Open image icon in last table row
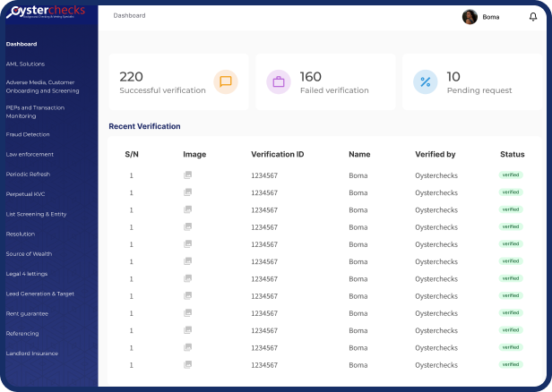552x392 pixels. [187, 365]
